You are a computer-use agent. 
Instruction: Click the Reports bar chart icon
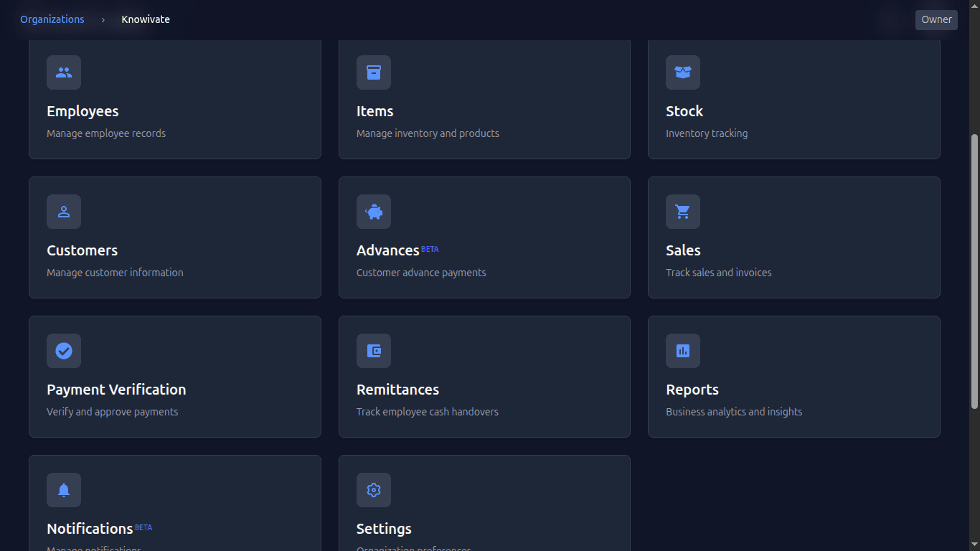click(x=683, y=351)
